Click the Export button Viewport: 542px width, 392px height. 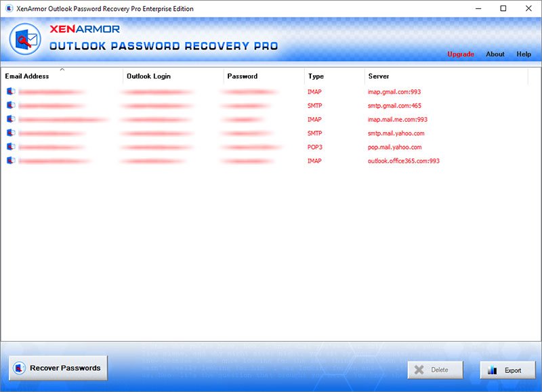coord(507,370)
